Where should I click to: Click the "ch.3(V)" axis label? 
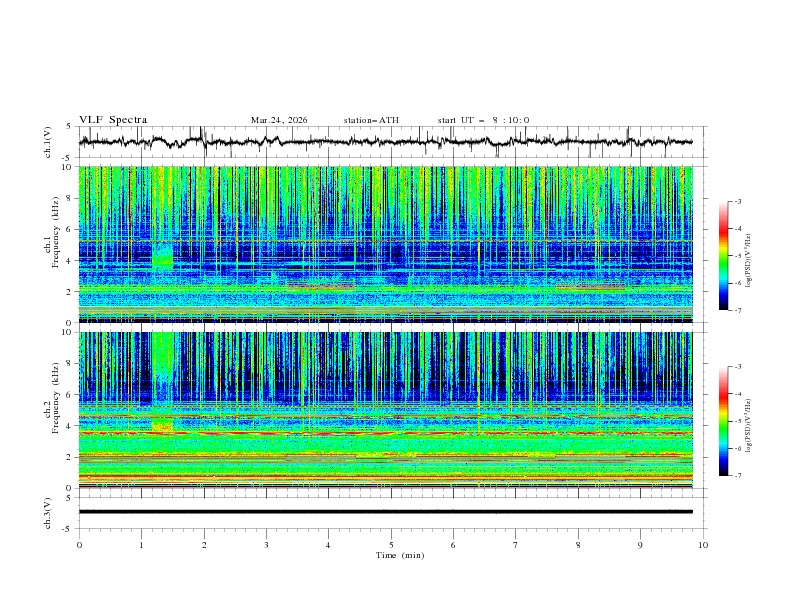(48, 513)
